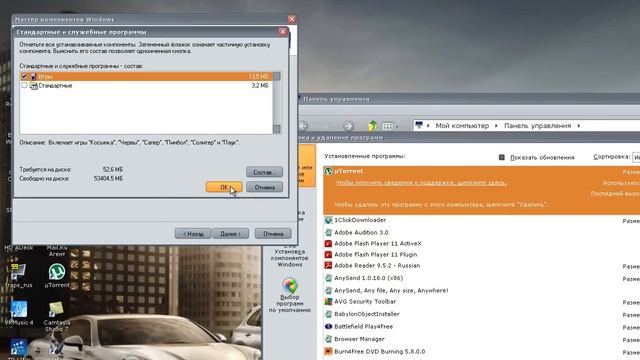The width and height of the screenshot is (640, 360).
Task: Open the Сортировка sort dropdown
Action: pos(636,157)
